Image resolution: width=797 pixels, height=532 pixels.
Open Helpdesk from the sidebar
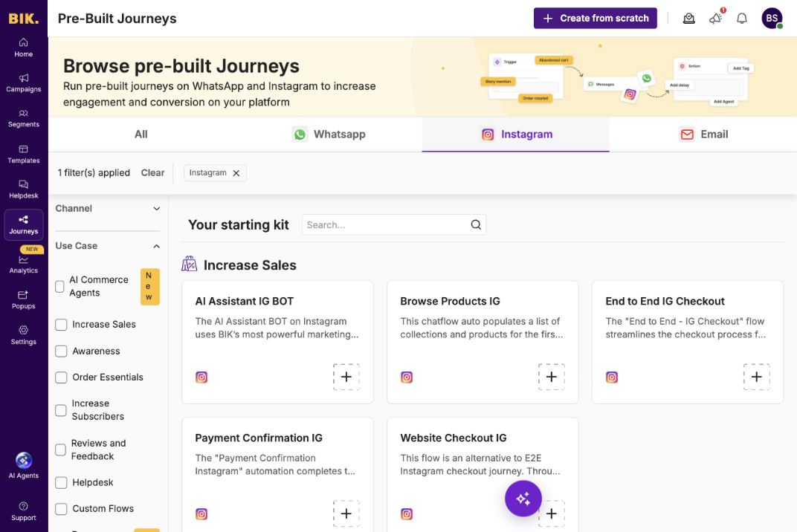pos(23,189)
